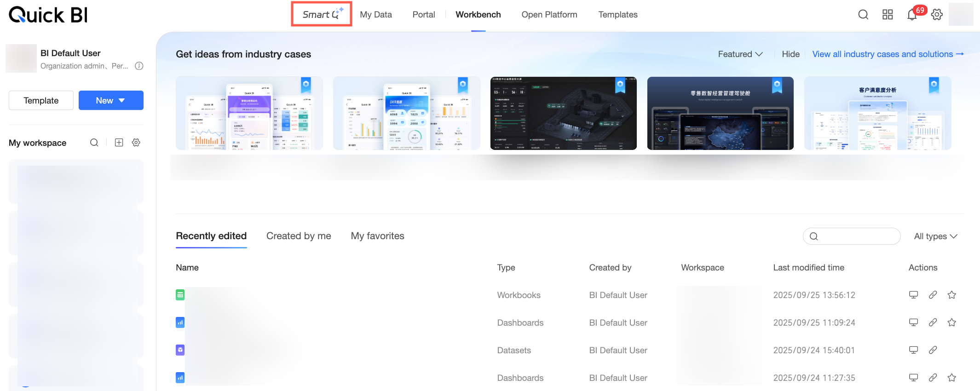Preview the Workbooks row item
Viewport: 980px width, 391px height.
[x=914, y=295]
